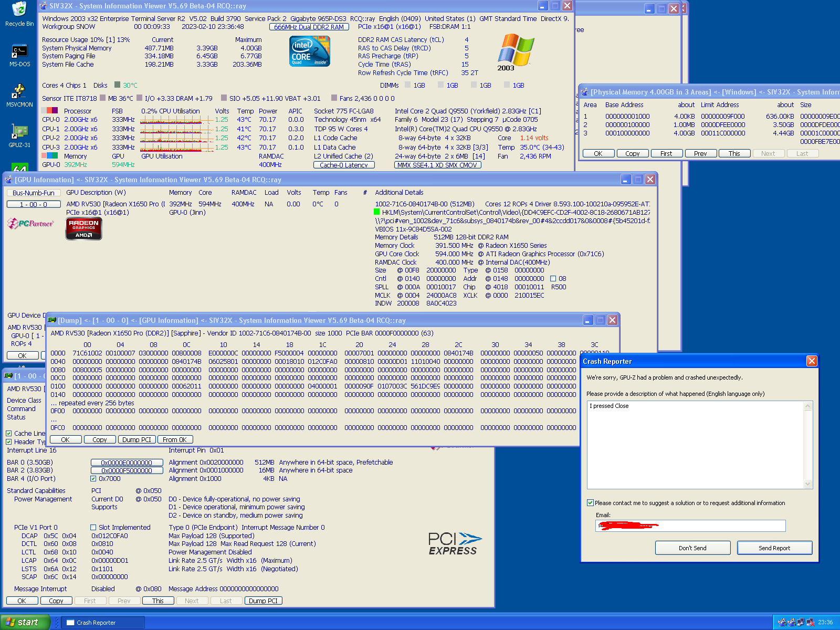
Task: Toggle the 08 checkbox in GPU details
Action: point(553,279)
